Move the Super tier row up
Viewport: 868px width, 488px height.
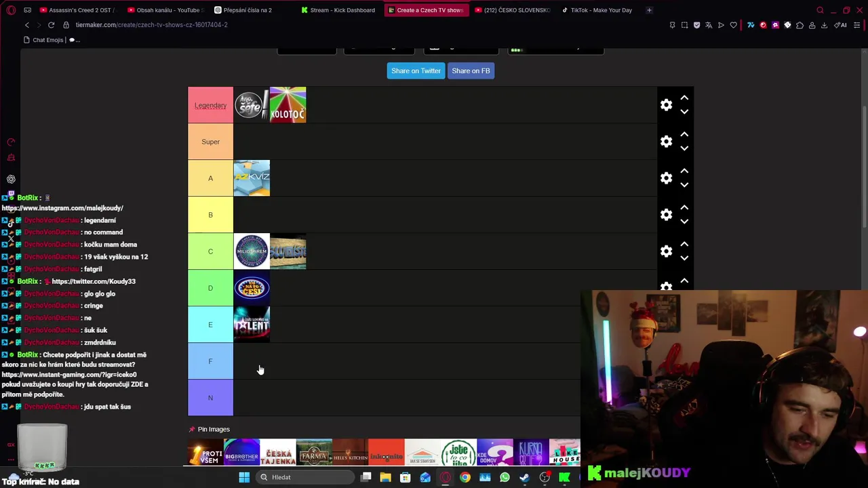[684, 135]
